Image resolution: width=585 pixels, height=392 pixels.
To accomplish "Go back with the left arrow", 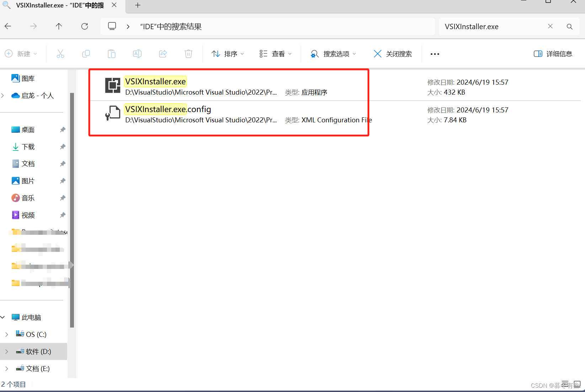I will pyautogui.click(x=8, y=26).
